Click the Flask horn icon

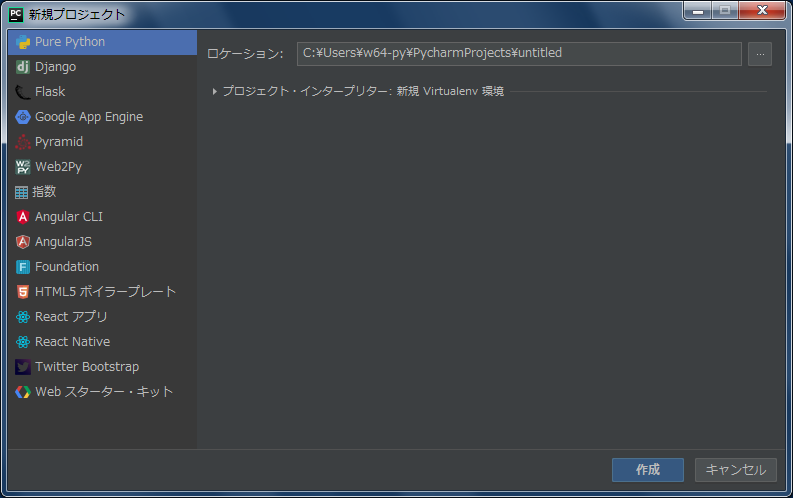pos(23,92)
